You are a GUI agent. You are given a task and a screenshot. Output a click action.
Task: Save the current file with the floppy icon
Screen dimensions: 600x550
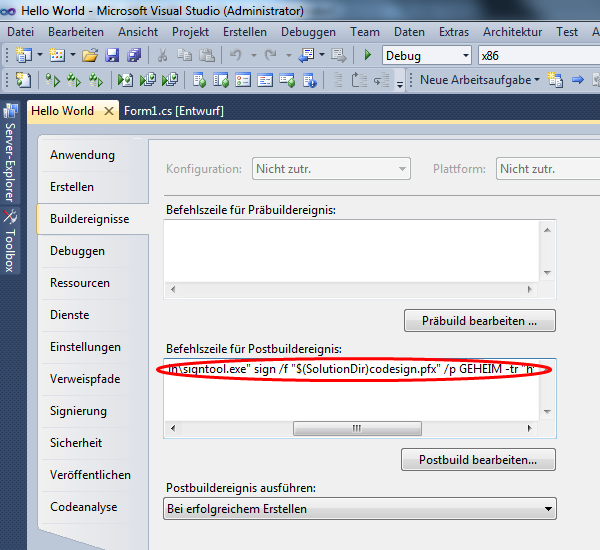coord(112,55)
